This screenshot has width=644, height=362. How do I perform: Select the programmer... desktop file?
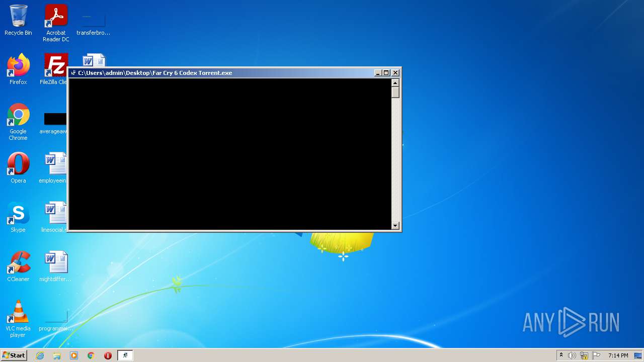pyautogui.click(x=55, y=321)
